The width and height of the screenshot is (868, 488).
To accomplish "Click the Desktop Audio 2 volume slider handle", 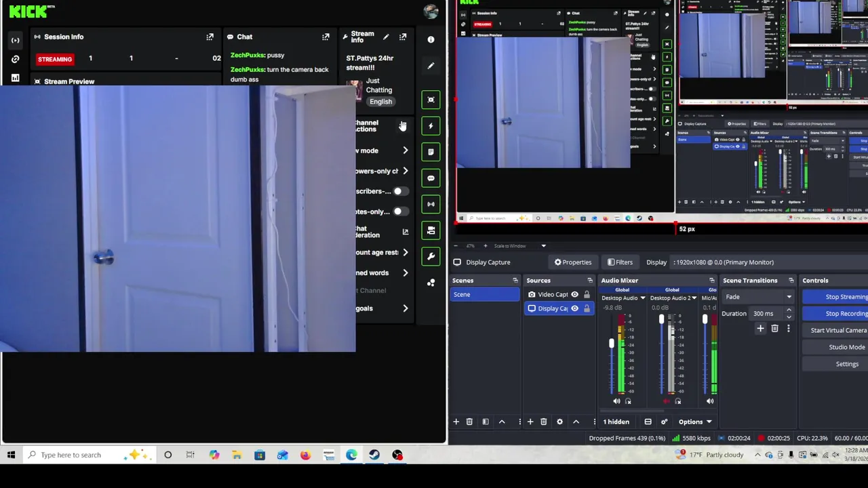I will click(x=661, y=319).
